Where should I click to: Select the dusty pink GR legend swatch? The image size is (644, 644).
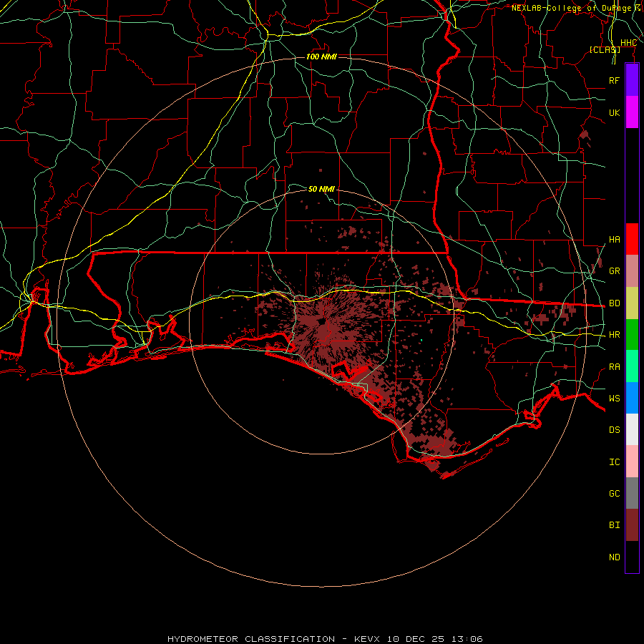[632, 271]
